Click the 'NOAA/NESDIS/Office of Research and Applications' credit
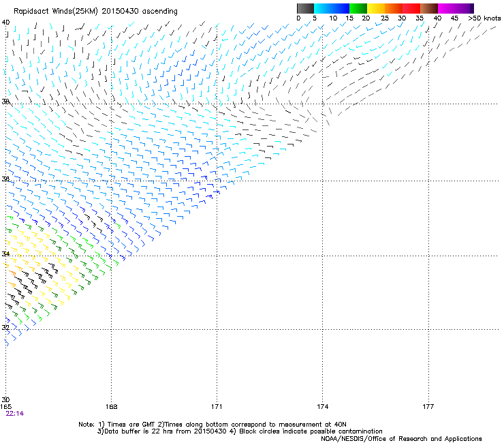Screen dimensions: 504x443 pyautogui.click(x=401, y=439)
